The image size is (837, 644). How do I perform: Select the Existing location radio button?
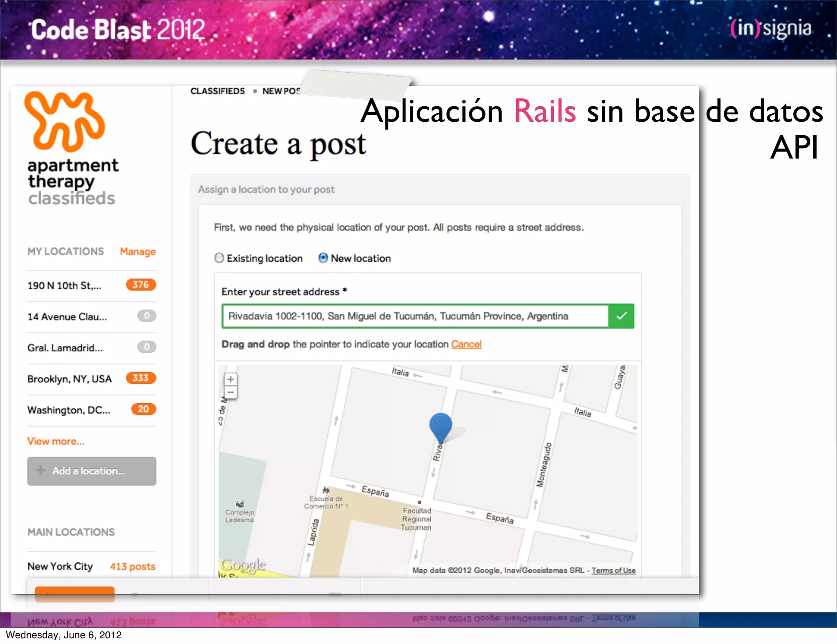tap(219, 258)
